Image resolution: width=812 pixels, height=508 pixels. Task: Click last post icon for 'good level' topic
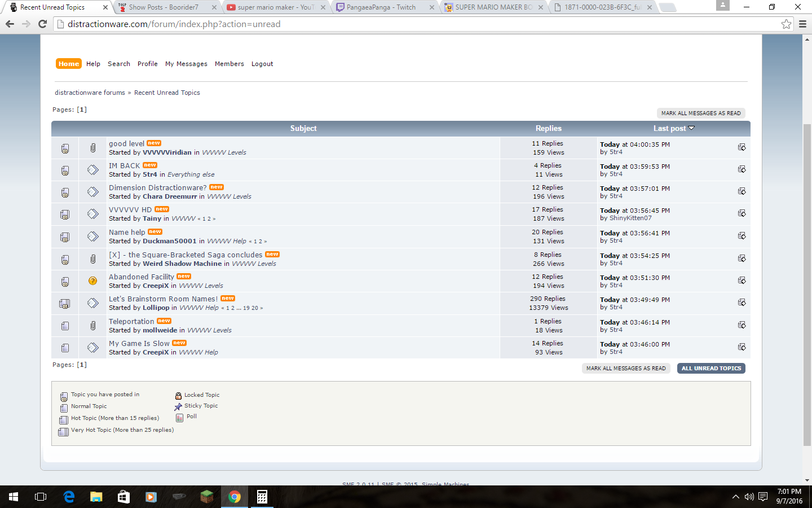pyautogui.click(x=742, y=147)
